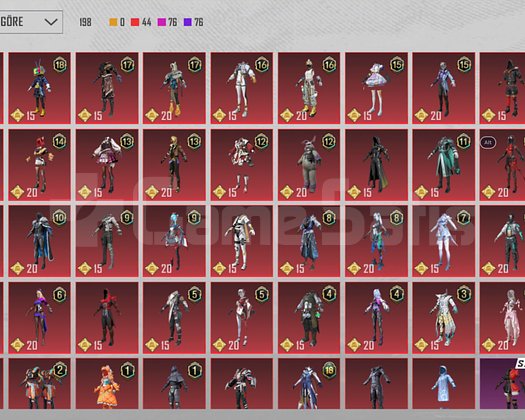Viewport: 525px width, 420px height.
Task: Select the light blue raincoat outfit
Action: click(444, 384)
